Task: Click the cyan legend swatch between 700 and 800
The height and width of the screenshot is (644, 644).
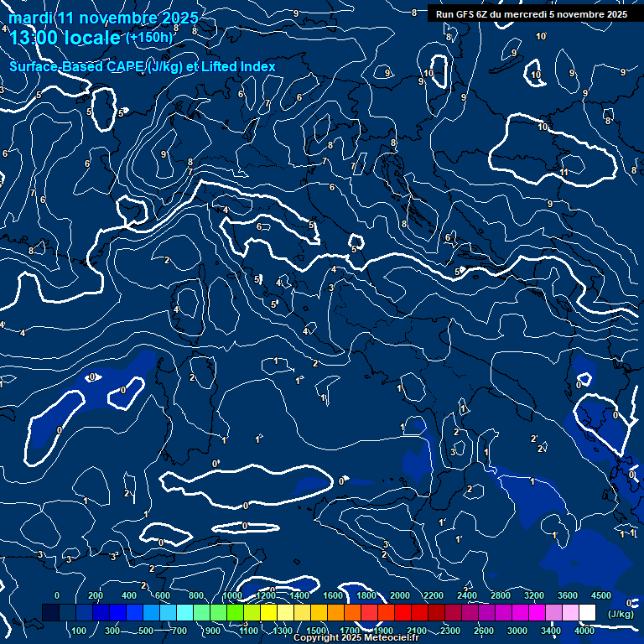Action: (x=184, y=612)
